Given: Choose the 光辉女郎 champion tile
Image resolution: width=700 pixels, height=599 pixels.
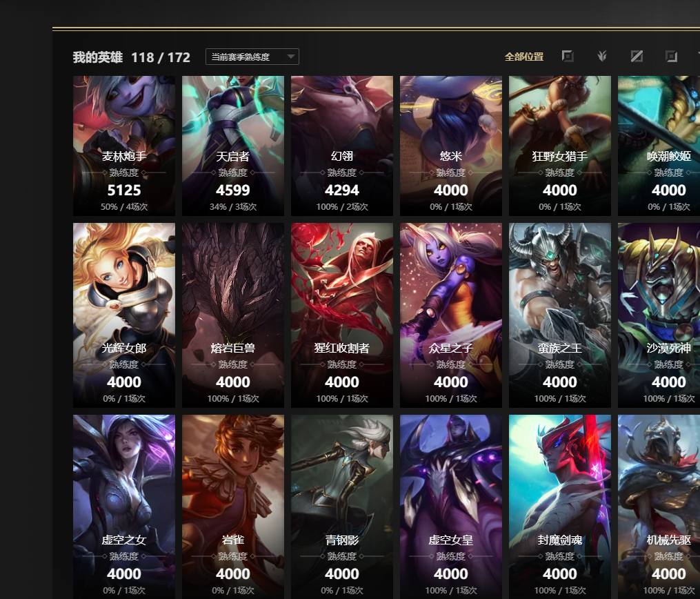Looking at the screenshot, I should pos(124,315).
